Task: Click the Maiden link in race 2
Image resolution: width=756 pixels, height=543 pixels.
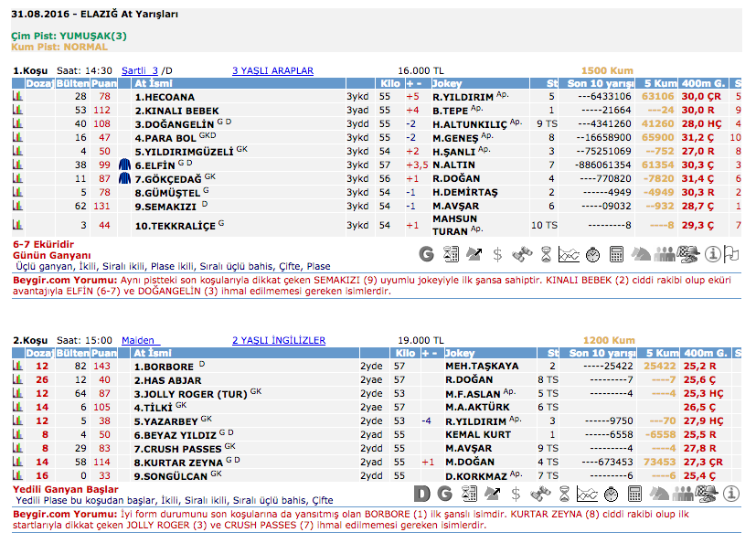Action: 140,340
